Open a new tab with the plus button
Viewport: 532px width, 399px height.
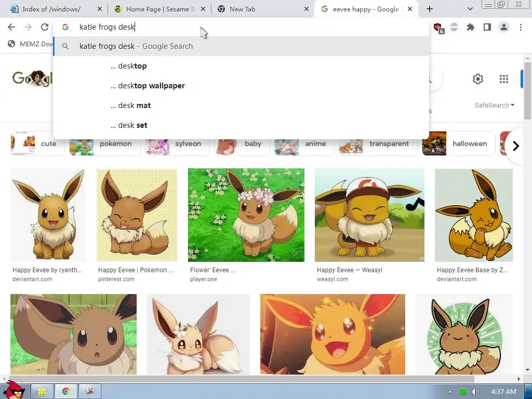click(430, 9)
